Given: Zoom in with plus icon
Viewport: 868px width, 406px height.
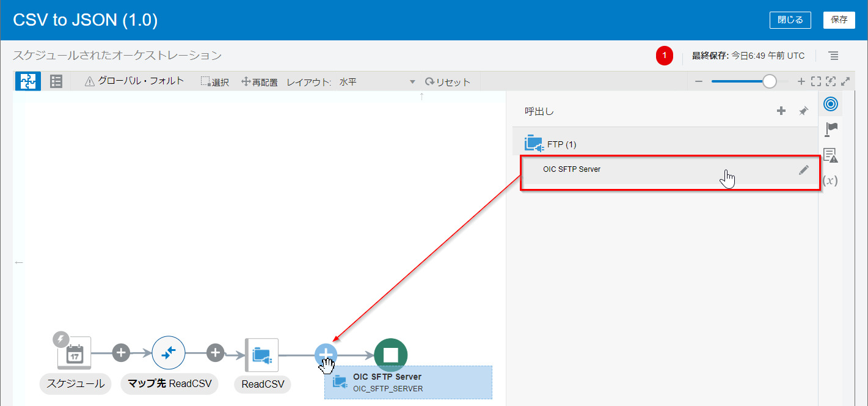Looking at the screenshot, I should pos(801,82).
